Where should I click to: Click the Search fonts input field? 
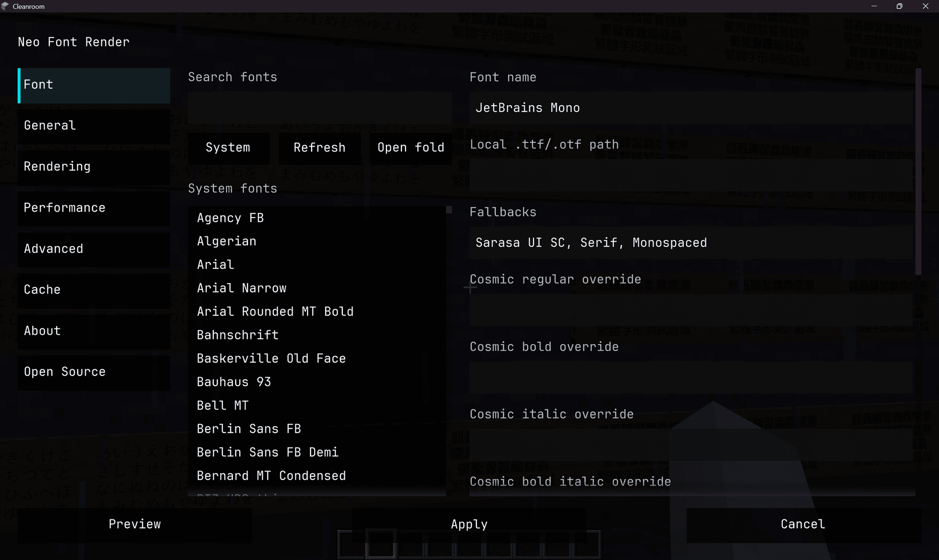coord(320,108)
